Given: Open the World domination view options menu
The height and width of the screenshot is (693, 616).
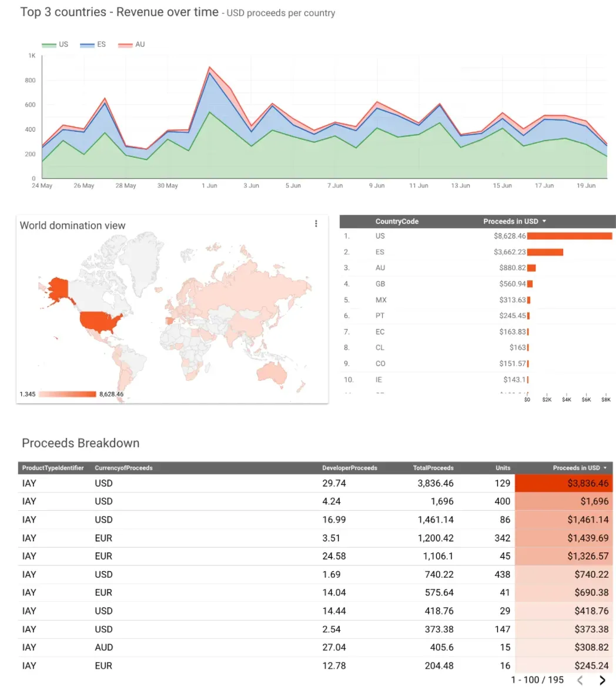Looking at the screenshot, I should [x=316, y=223].
